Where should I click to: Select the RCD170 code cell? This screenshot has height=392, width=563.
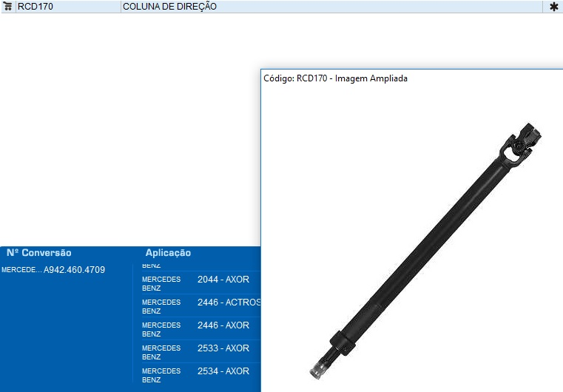pos(36,7)
